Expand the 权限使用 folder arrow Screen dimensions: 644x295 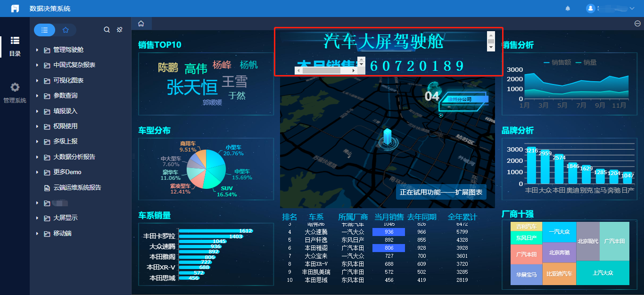click(37, 126)
